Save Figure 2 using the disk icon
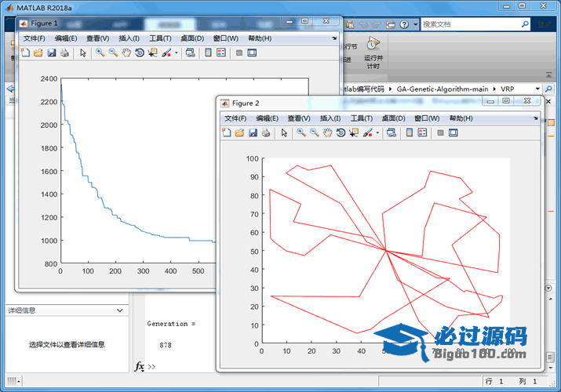Viewport: 561px width, 392px height. click(253, 133)
